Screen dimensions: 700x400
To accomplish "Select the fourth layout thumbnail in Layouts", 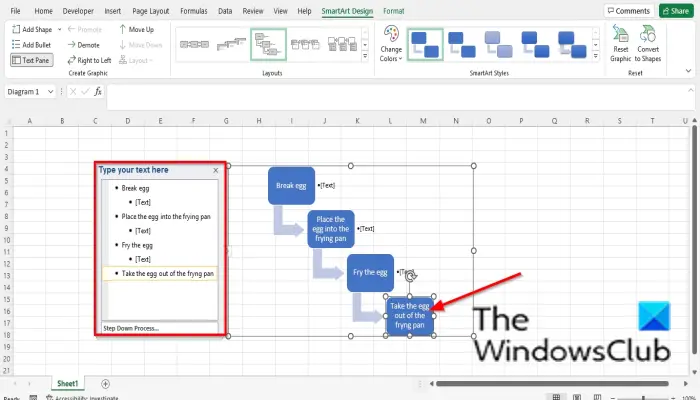I will [x=305, y=44].
